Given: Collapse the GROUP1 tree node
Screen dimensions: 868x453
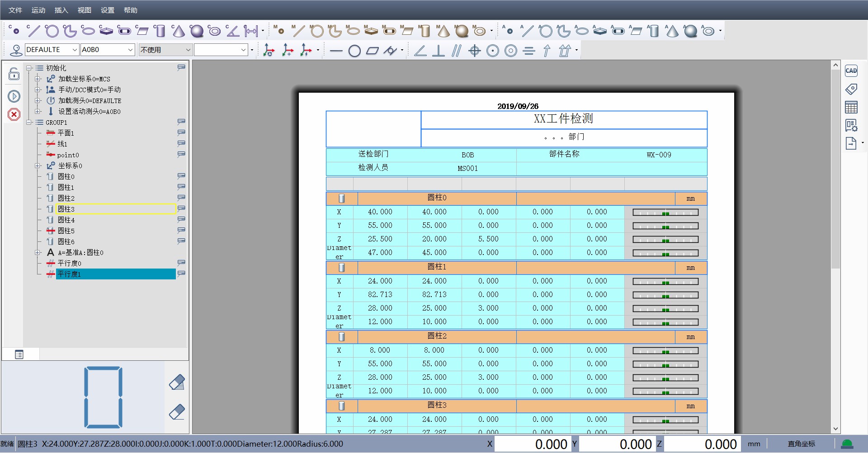Looking at the screenshot, I should point(29,122).
